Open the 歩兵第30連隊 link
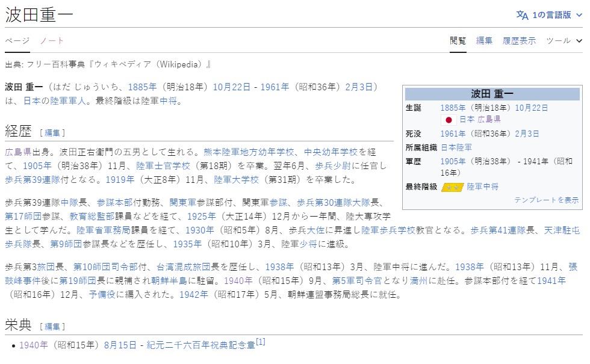The image size is (590, 364). [x=324, y=203]
